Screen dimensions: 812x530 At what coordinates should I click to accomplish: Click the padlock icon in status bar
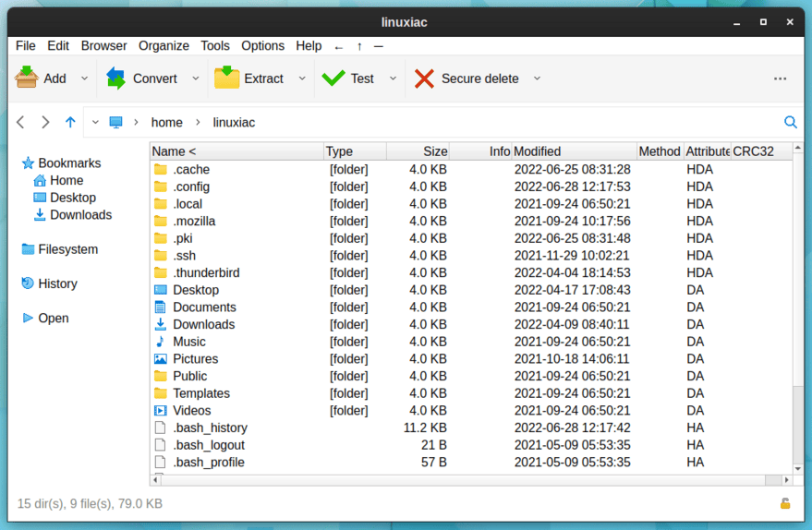[x=785, y=503]
